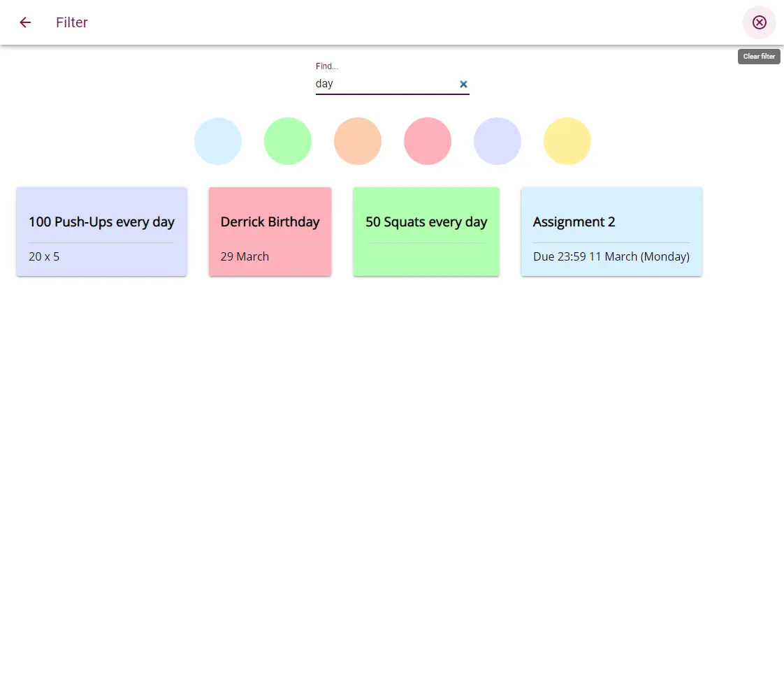Open the "Assignment 2" note title
784x677 pixels.
point(574,222)
